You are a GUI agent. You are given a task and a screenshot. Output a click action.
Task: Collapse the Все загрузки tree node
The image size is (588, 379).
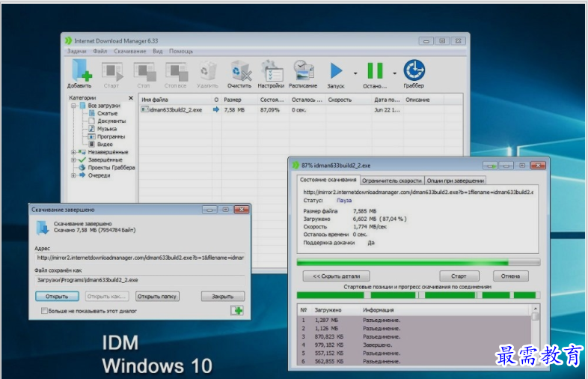coord(73,106)
